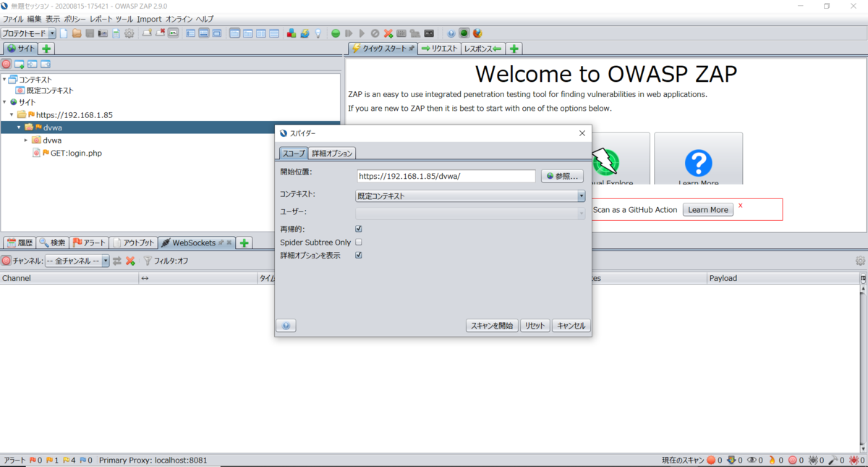This screenshot has height=467, width=868.
Task: Click green plus beside サイト tab
Action: tap(46, 49)
